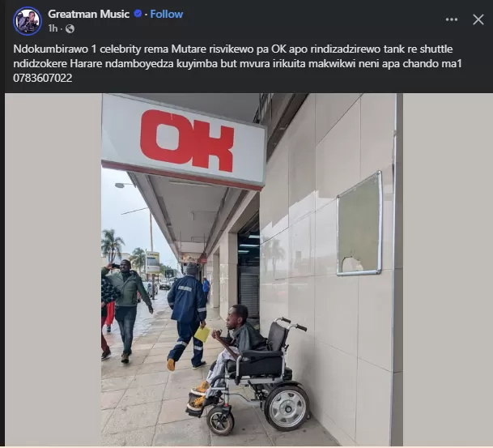Click the blue verified badge icon
Image resolution: width=493 pixels, height=448 pixels.
coord(138,14)
